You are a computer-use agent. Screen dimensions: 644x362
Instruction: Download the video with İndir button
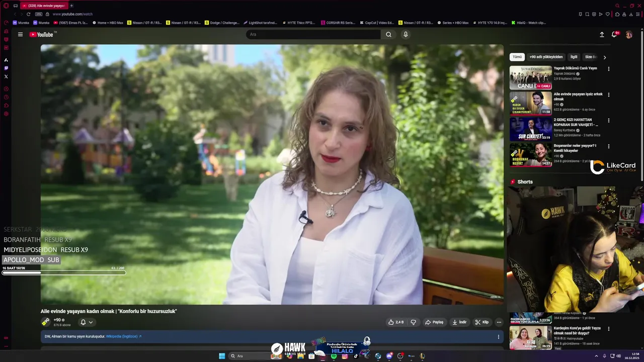pyautogui.click(x=459, y=322)
